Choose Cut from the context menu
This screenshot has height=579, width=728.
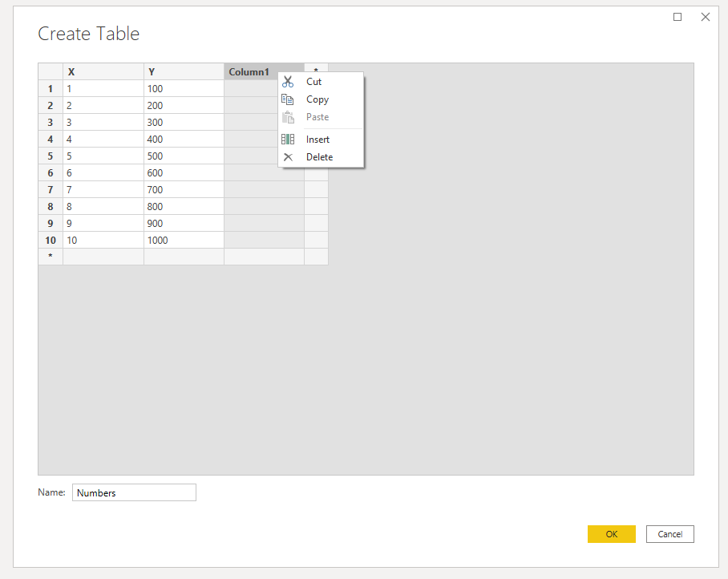(321, 82)
